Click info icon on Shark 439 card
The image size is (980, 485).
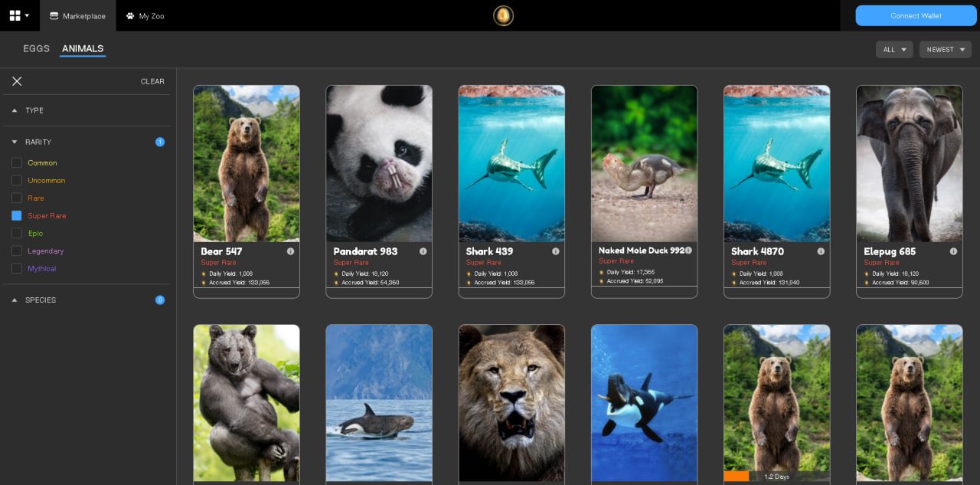[556, 251]
